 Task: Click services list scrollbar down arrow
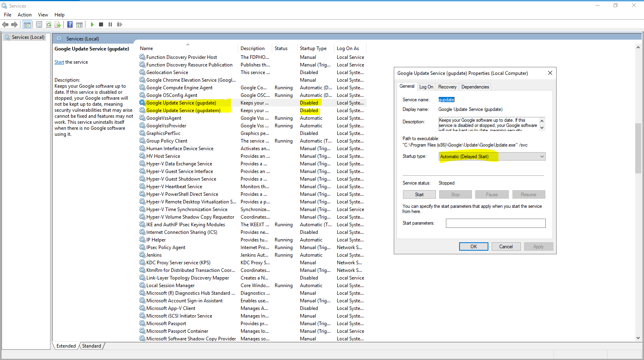click(x=638, y=338)
